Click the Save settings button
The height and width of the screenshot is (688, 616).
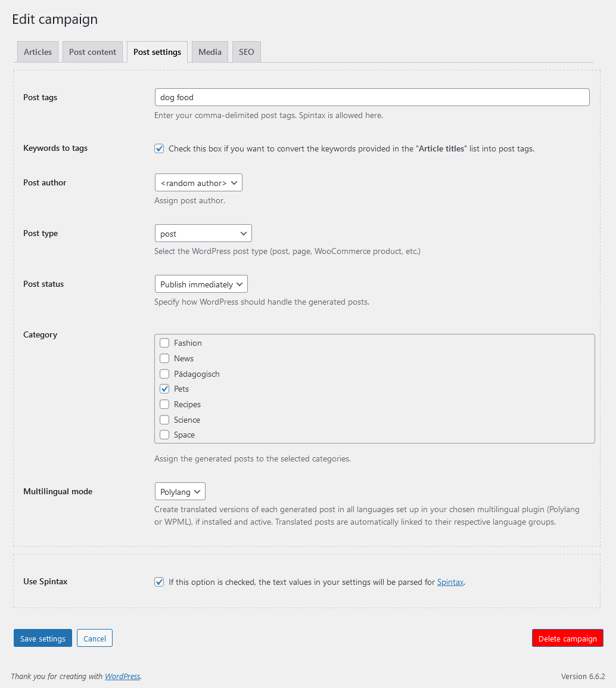[x=43, y=639]
